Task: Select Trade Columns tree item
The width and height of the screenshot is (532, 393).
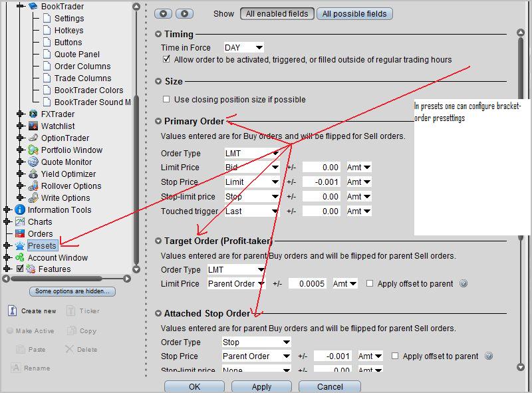Action: tap(82, 78)
